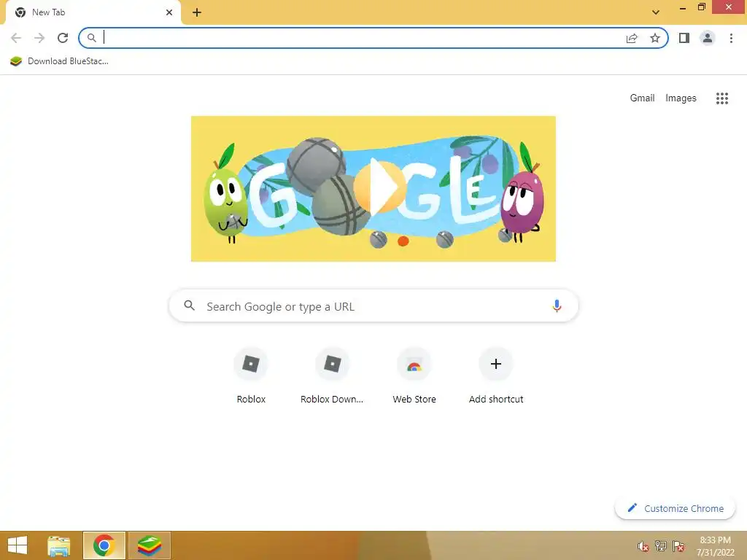Select the New Tab tab

[93, 13]
